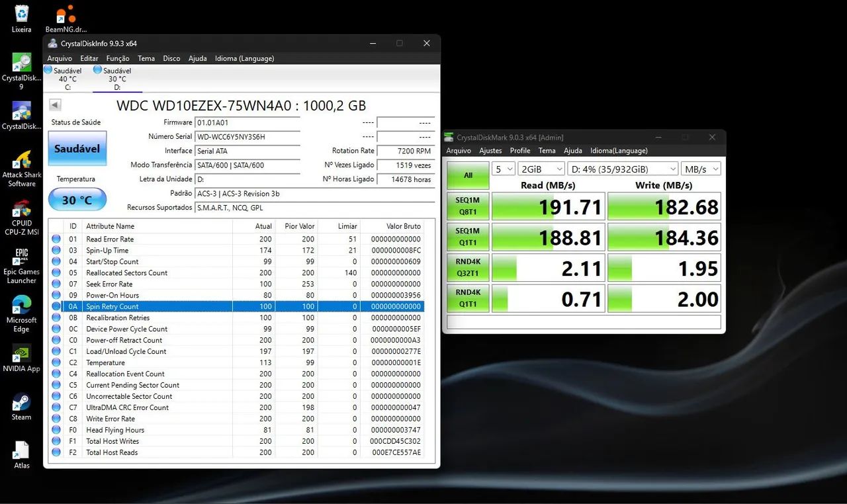This screenshot has width=847, height=504.
Task: Click the WDC WD10EZEX-75WN4A0 drive title
Action: [242, 106]
